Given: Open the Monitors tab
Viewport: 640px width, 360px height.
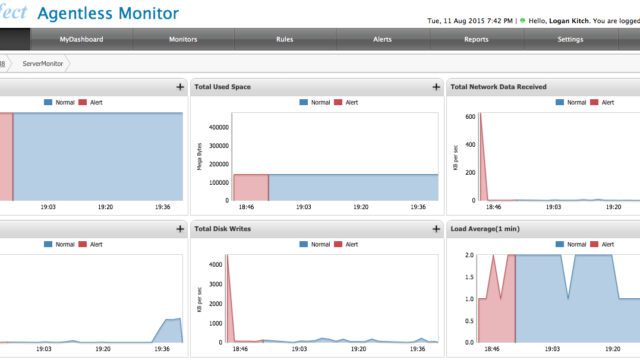Looking at the screenshot, I should coord(183,39).
